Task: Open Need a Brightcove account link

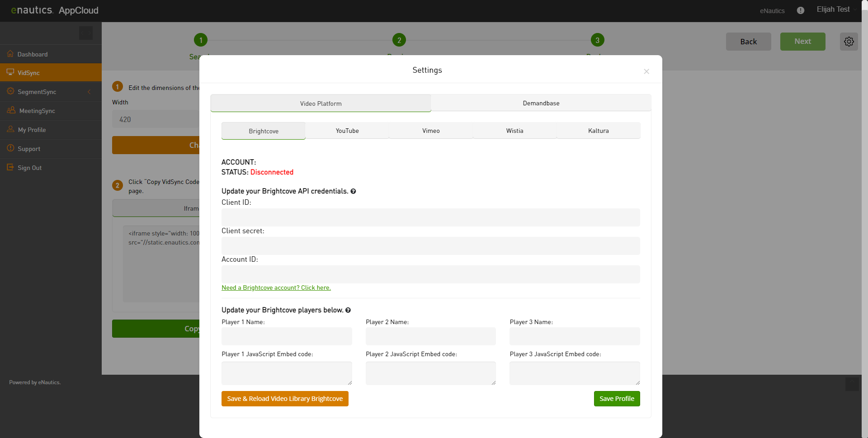Action: pos(276,287)
